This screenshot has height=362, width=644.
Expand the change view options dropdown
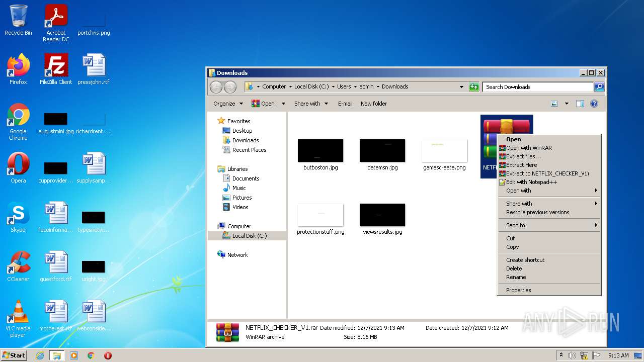567,104
